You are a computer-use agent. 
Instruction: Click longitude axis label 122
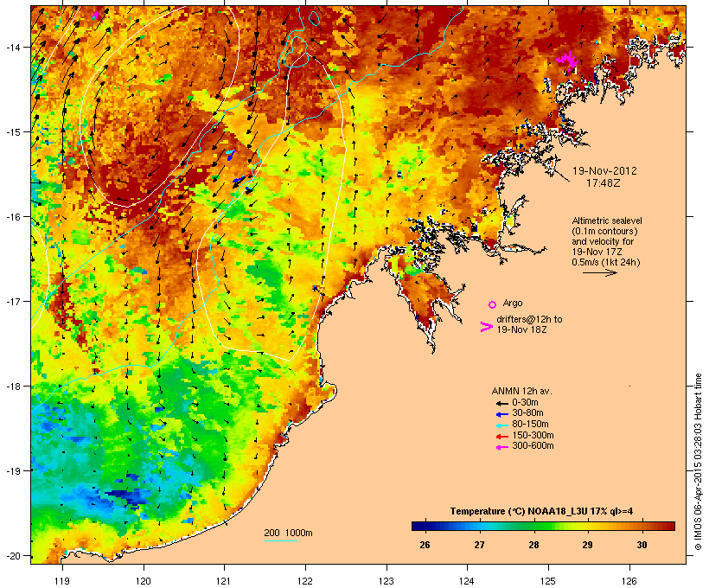click(x=305, y=581)
